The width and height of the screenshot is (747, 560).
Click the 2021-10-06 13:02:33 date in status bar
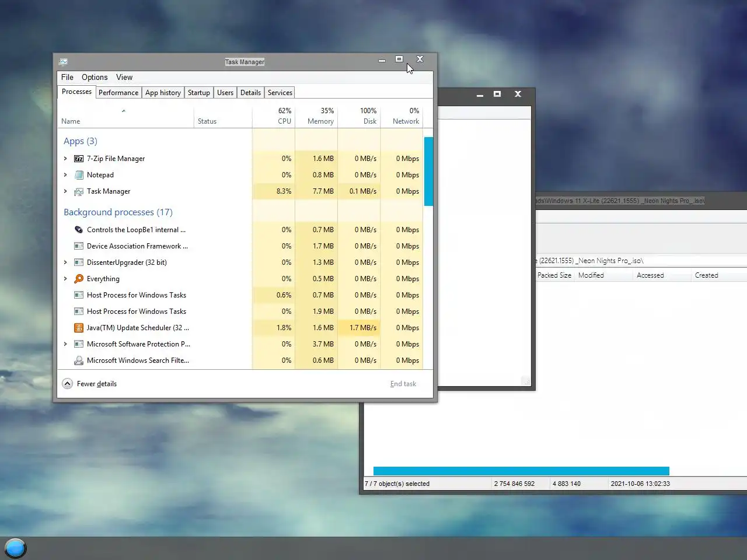point(640,484)
